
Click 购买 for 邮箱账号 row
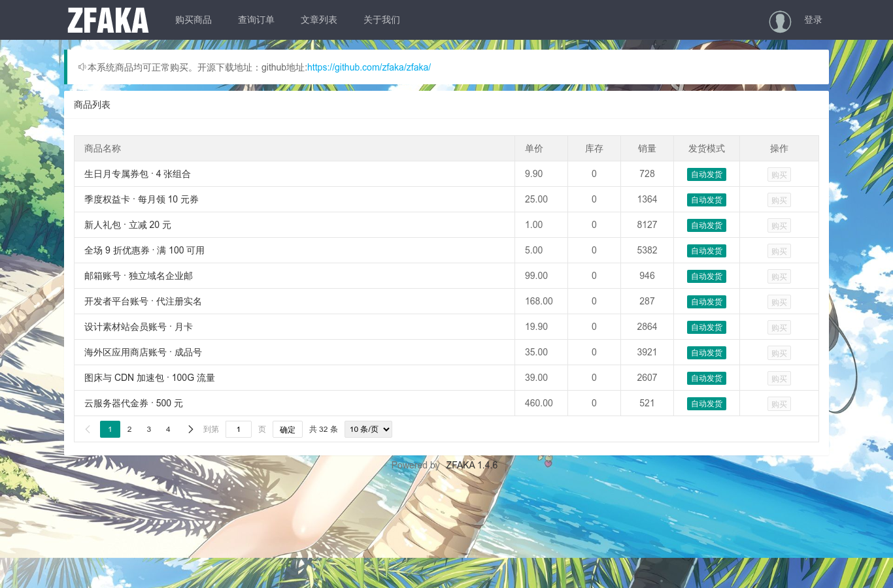[779, 276]
